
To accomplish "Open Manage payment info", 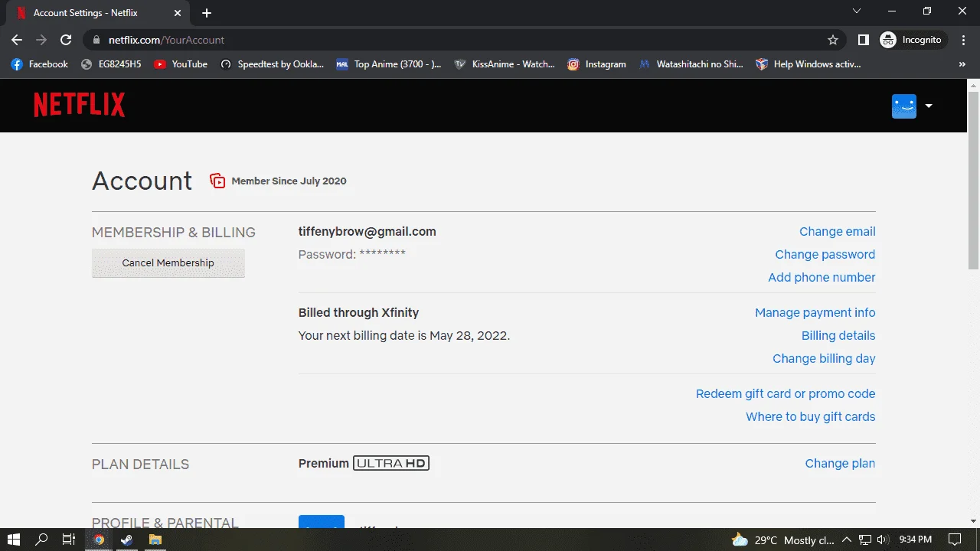I will (x=815, y=313).
